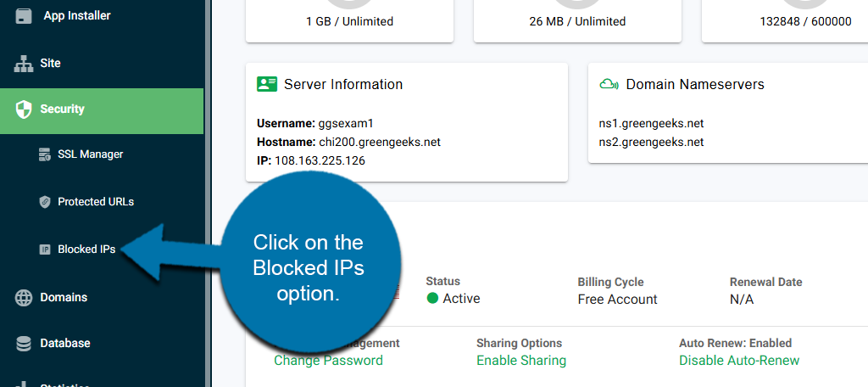The height and width of the screenshot is (387, 868).
Task: Click the Domain Nameservers cloud icon
Action: point(609,84)
